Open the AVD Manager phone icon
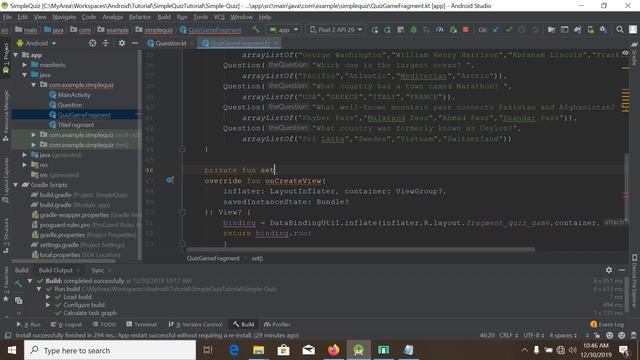This screenshot has width=640, height=360. [x=590, y=29]
